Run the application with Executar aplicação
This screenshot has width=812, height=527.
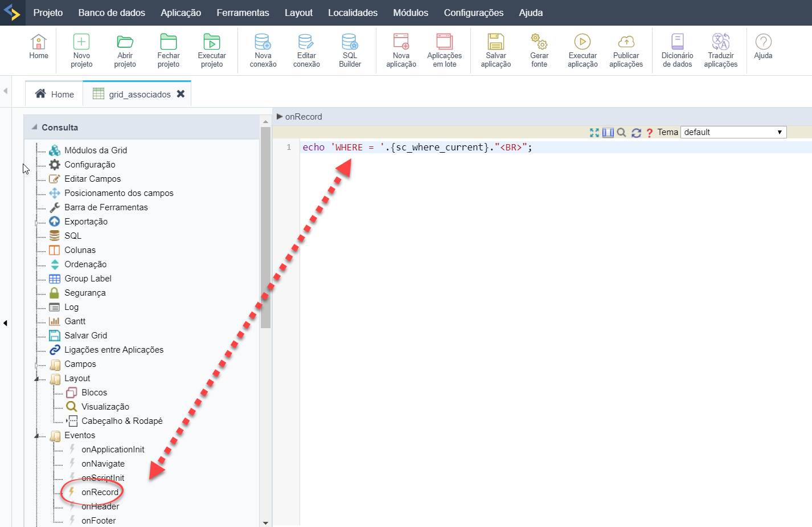(583, 51)
